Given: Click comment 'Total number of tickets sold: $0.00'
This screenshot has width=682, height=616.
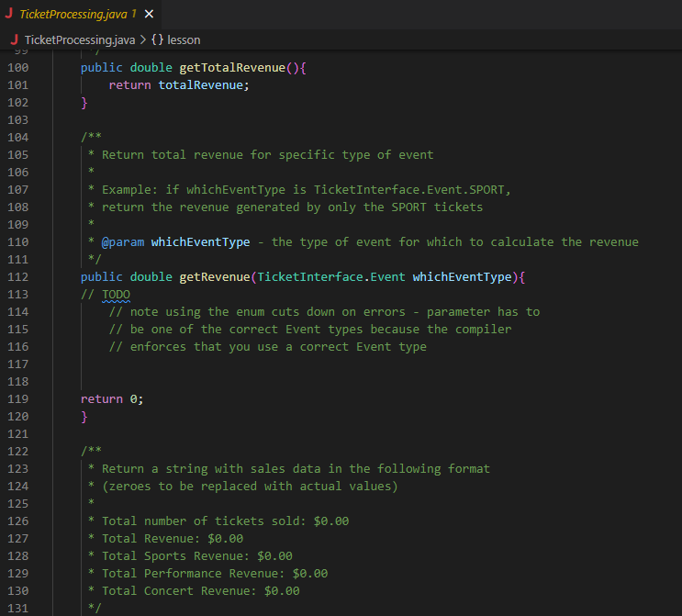Looking at the screenshot, I should [225, 521].
